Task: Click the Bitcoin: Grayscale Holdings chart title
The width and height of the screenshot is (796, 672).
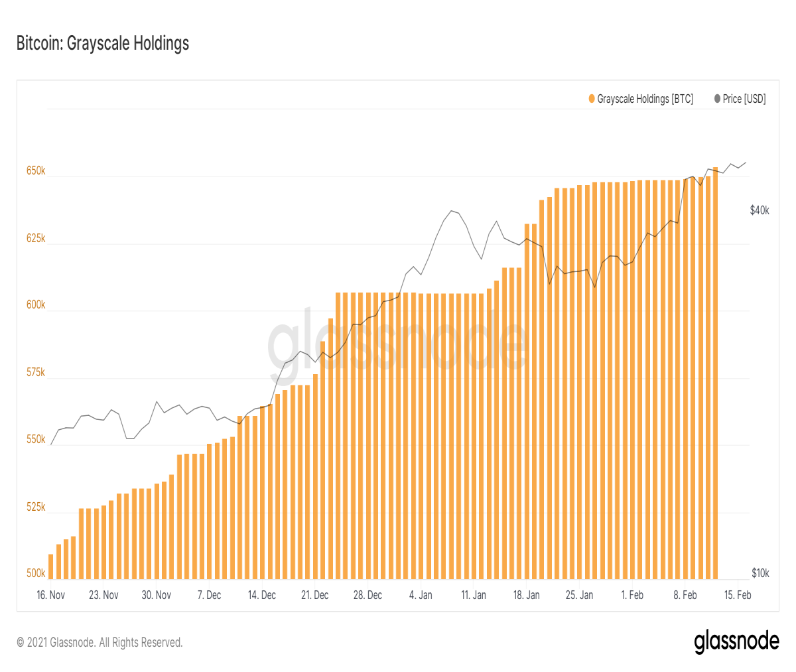Action: tap(103, 44)
